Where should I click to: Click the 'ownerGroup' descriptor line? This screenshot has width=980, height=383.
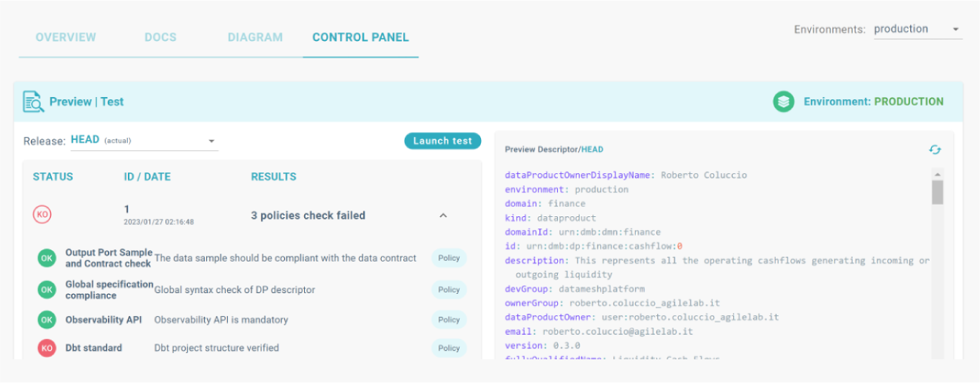pyautogui.click(x=613, y=303)
